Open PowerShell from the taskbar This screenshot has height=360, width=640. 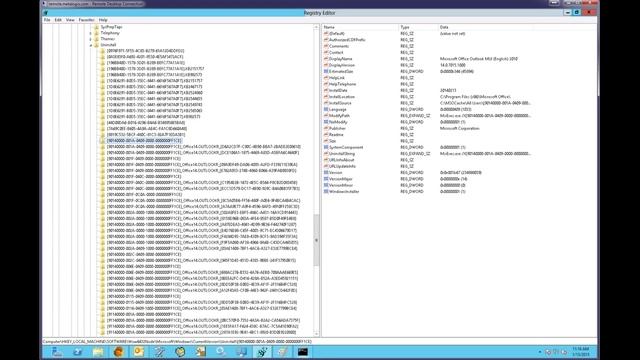point(77,352)
